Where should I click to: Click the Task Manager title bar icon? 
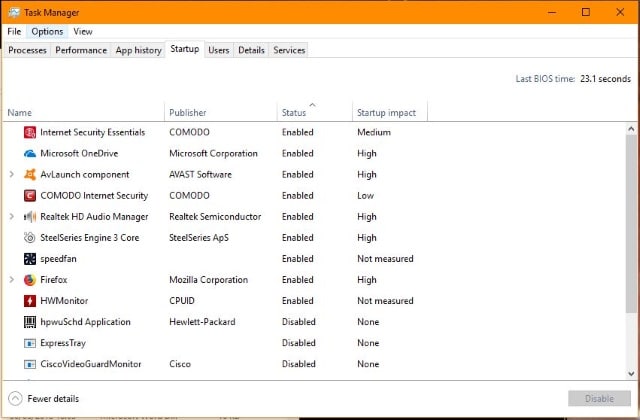pyautogui.click(x=13, y=13)
